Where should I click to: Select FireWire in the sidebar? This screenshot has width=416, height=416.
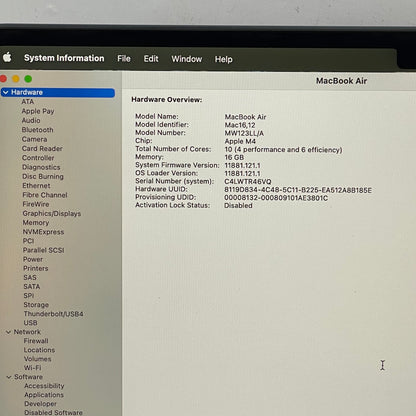point(36,204)
